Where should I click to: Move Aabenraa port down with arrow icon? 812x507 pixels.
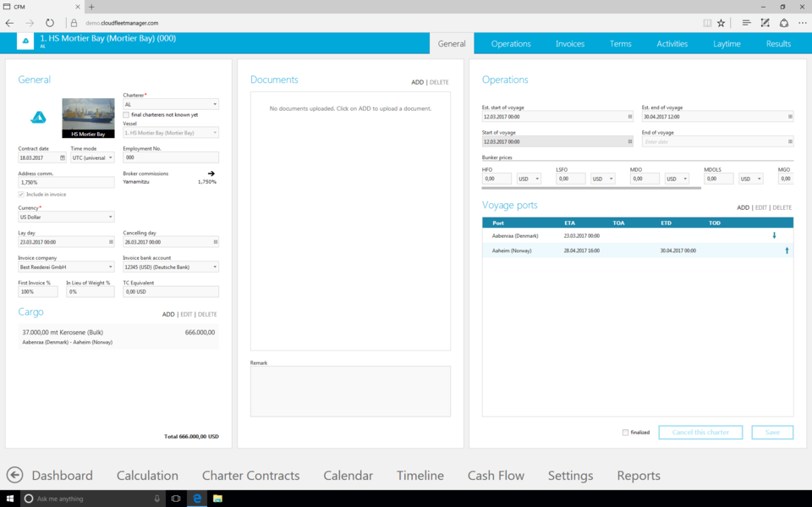(774, 235)
